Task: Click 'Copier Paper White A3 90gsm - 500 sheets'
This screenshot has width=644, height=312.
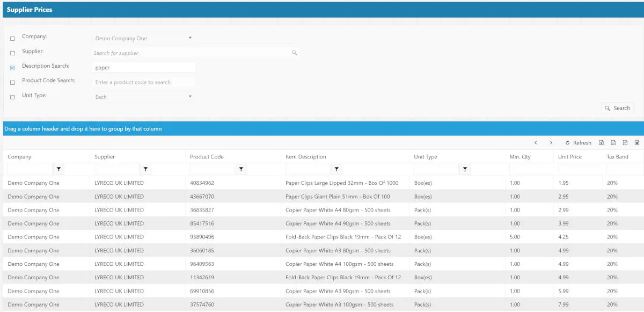Action: 338,291
